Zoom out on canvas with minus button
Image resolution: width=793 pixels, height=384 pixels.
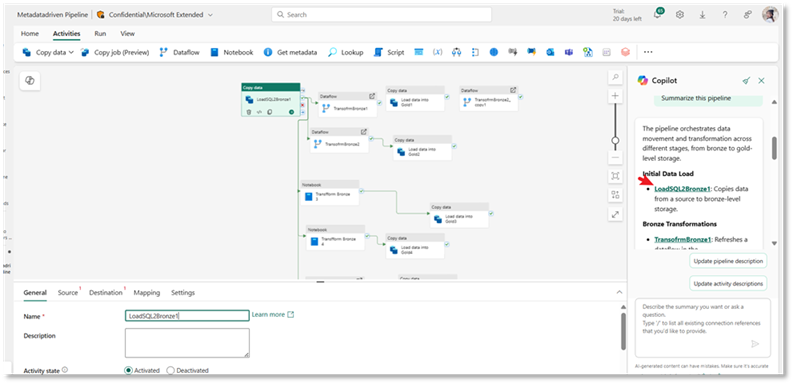[x=615, y=158]
